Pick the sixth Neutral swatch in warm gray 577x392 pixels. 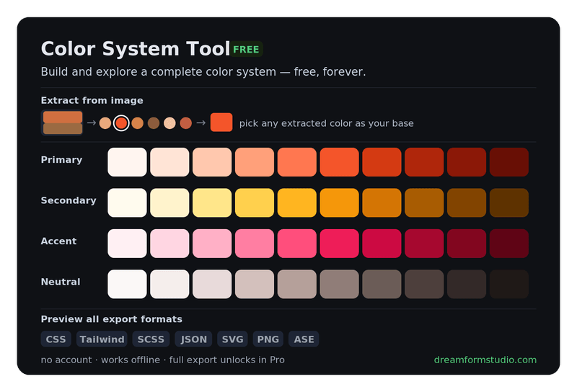(x=339, y=284)
